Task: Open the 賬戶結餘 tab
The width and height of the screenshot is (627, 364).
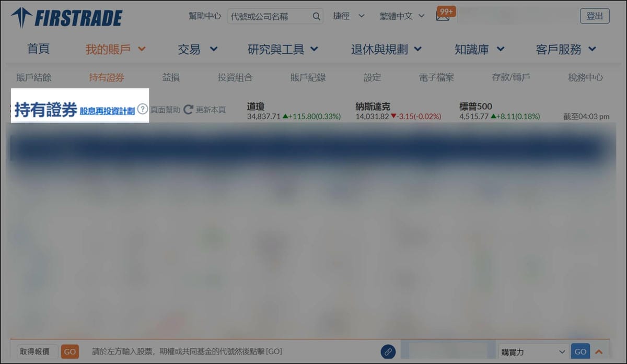Action: tap(34, 77)
